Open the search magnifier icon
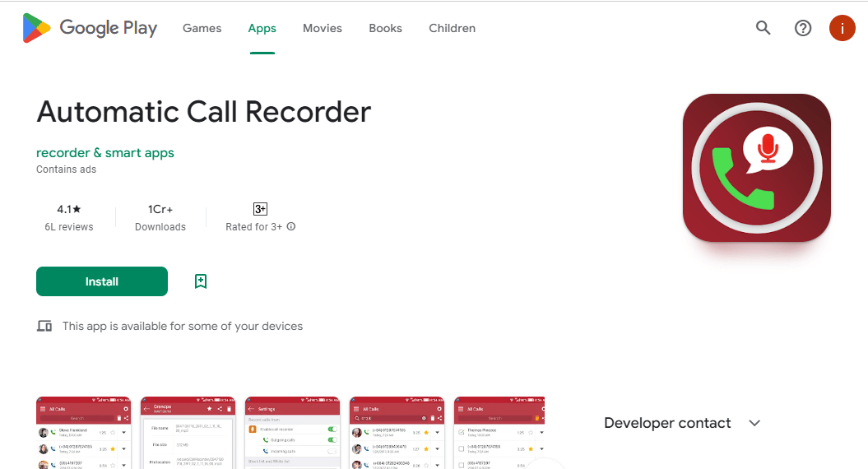 pyautogui.click(x=764, y=28)
